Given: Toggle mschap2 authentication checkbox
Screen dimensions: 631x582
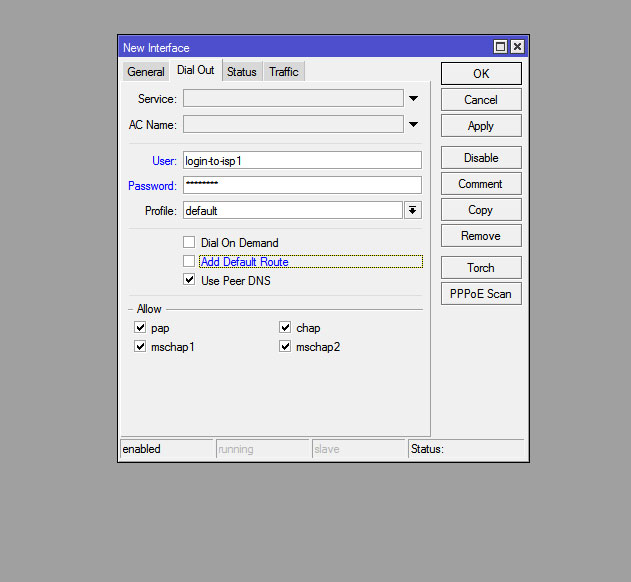Looking at the screenshot, I should (285, 347).
